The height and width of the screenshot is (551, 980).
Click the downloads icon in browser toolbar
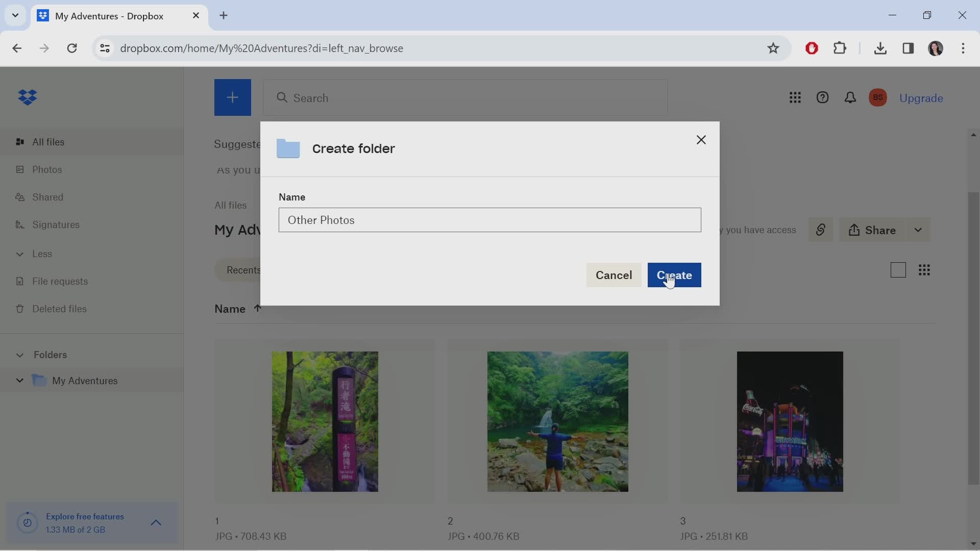click(880, 48)
